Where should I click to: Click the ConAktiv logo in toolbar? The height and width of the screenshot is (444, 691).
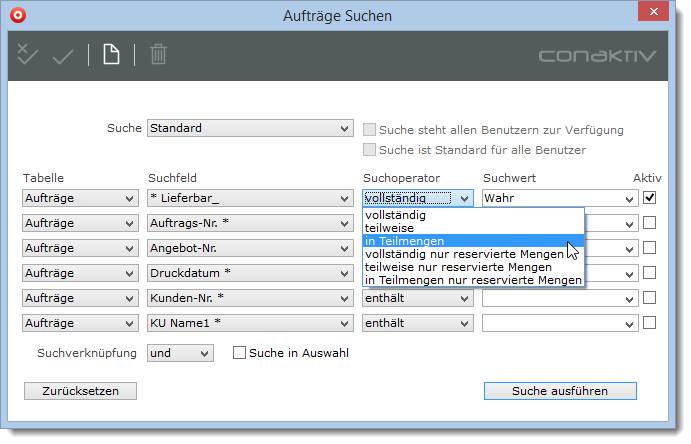[x=597, y=56]
